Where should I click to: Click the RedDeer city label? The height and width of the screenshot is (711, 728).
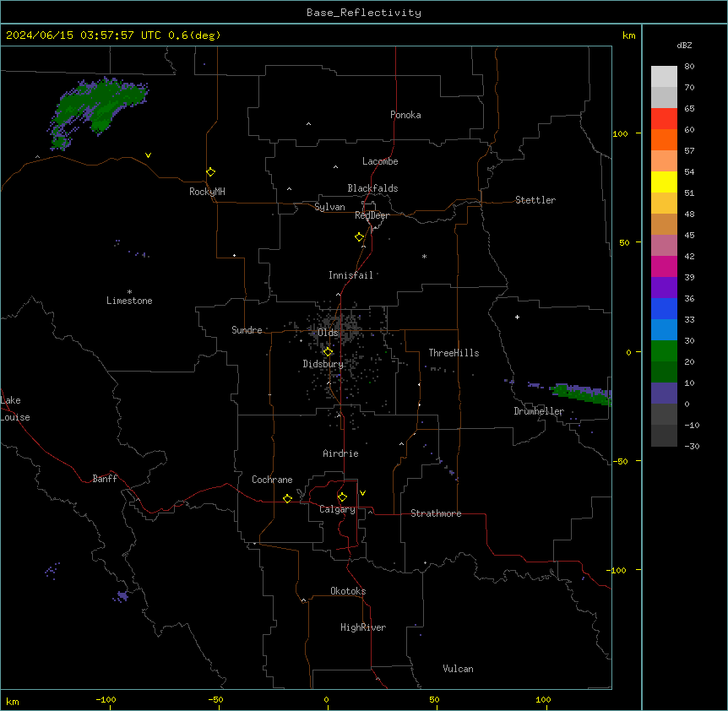point(372,215)
